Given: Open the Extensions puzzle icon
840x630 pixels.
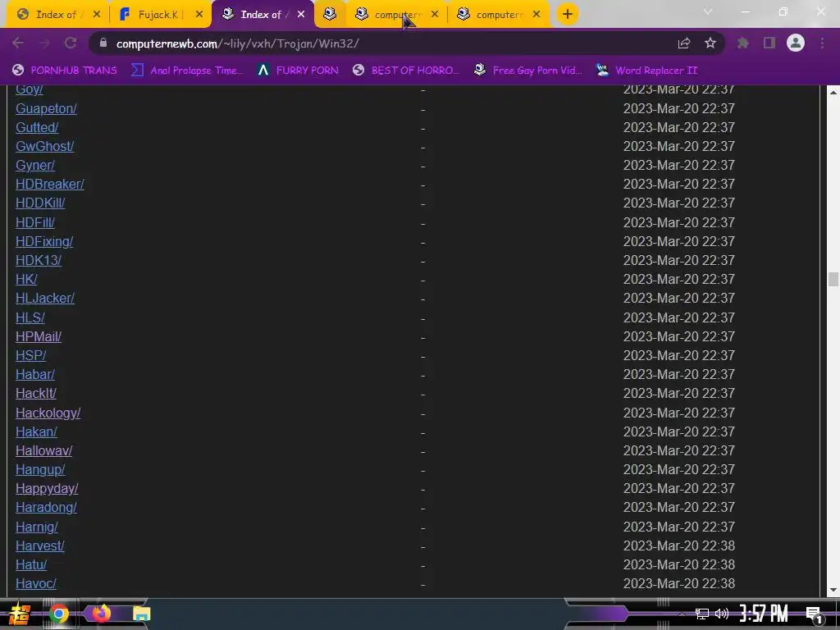Looking at the screenshot, I should pos(742,43).
